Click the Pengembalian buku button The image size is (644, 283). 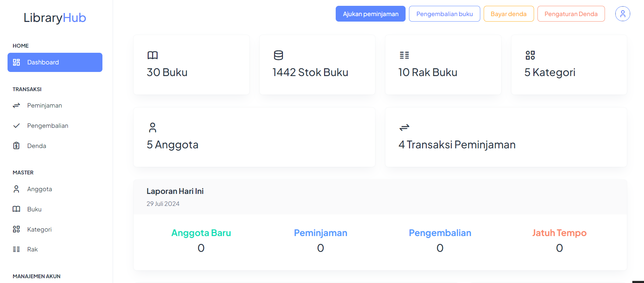pos(444,14)
